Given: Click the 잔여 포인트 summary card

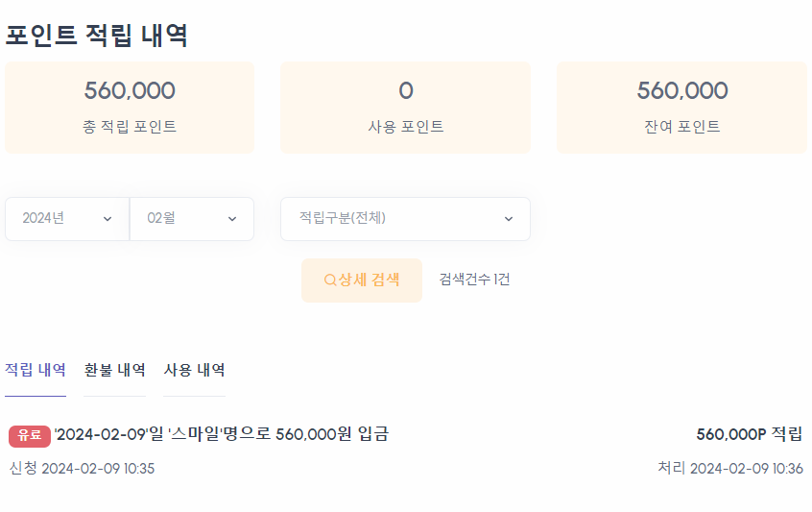Looking at the screenshot, I should [x=682, y=108].
